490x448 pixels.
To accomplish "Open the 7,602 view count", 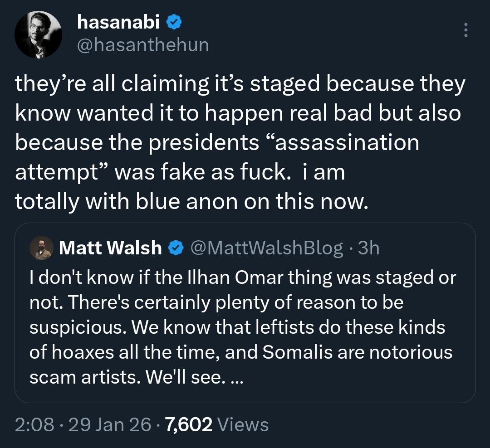I will click(189, 425).
